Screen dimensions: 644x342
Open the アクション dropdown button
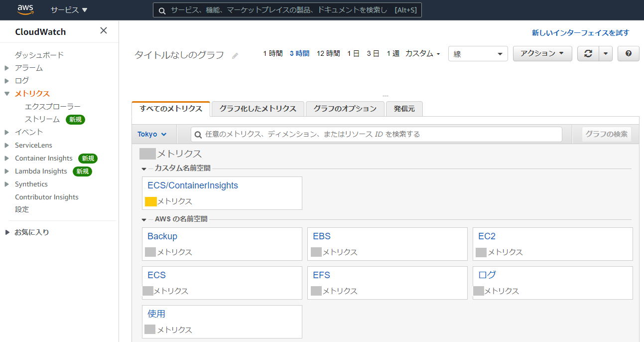pyautogui.click(x=542, y=54)
